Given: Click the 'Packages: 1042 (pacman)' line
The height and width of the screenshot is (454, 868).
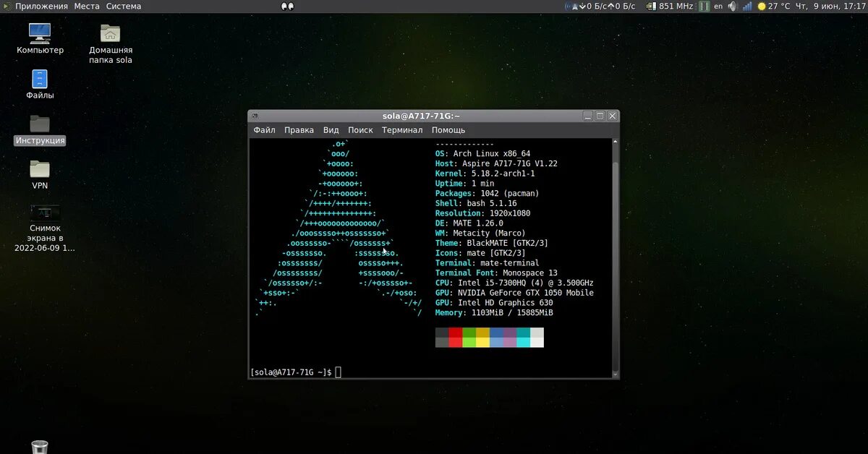Looking at the screenshot, I should click(x=487, y=194).
